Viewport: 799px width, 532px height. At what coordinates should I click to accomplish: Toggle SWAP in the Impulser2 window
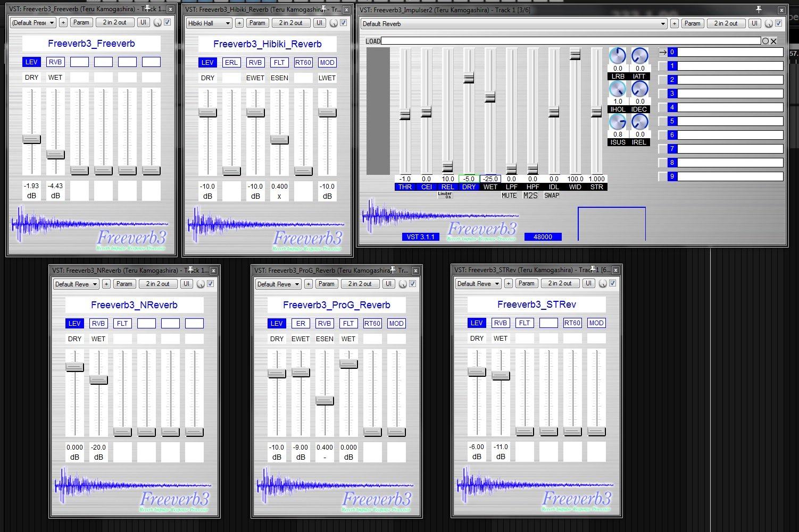[x=552, y=196]
